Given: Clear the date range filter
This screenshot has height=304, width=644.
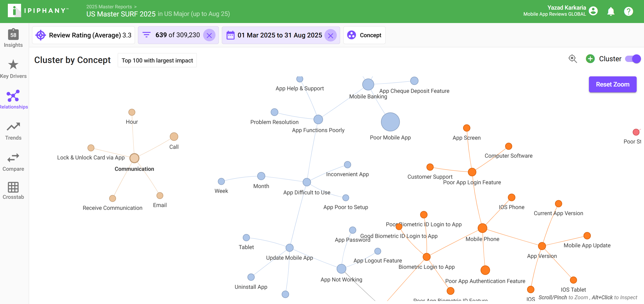Looking at the screenshot, I should 330,35.
